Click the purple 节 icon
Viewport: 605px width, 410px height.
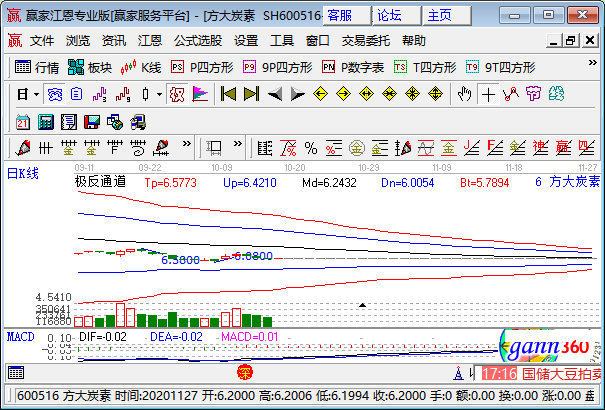pyautogui.click(x=534, y=94)
